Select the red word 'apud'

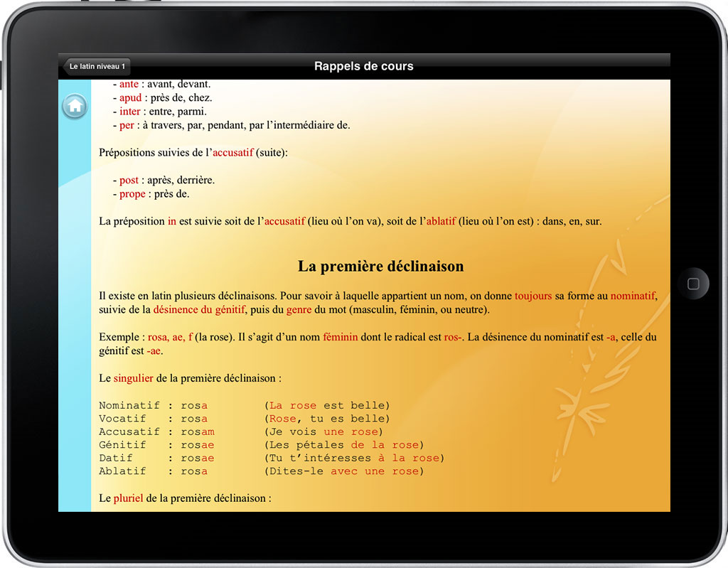tap(131, 98)
